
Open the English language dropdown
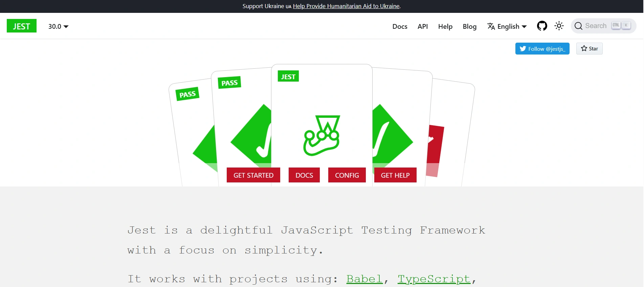click(x=507, y=26)
